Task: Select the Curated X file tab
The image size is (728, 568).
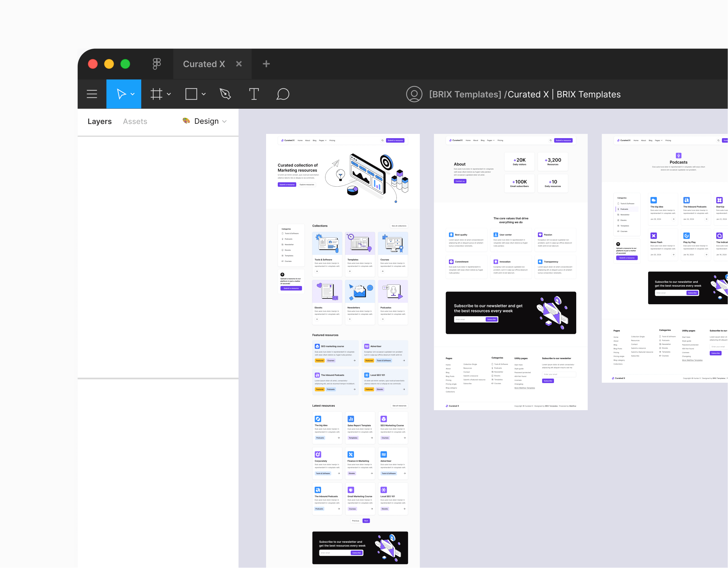Action: [204, 64]
